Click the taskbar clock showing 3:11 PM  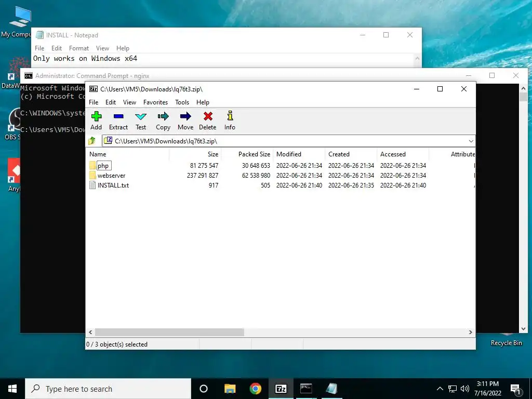tap(487, 389)
